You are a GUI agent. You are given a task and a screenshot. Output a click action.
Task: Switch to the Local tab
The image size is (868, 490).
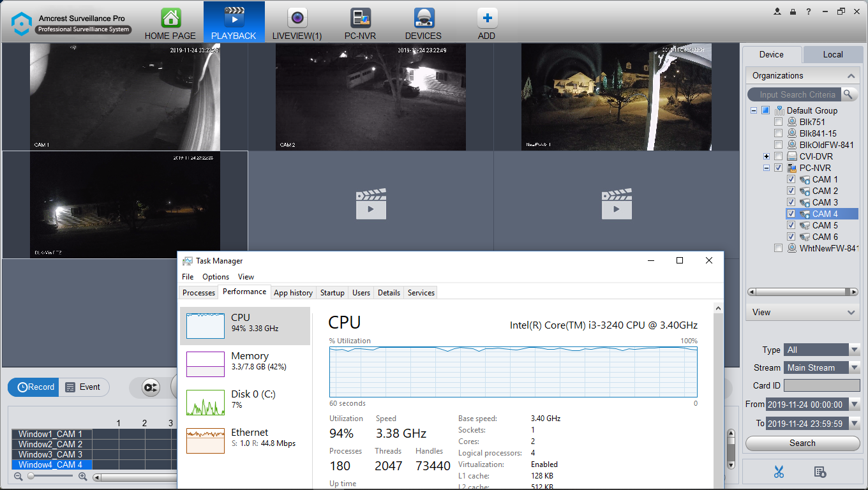coord(833,54)
